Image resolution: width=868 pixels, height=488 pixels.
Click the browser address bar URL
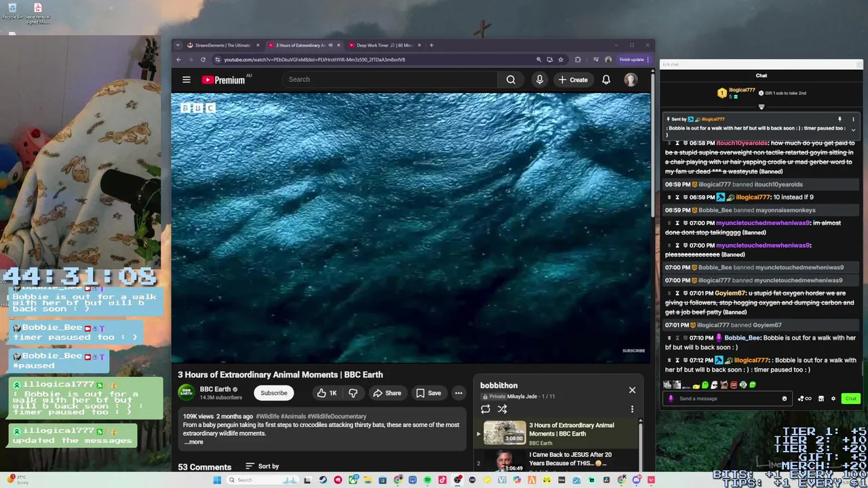tap(315, 60)
